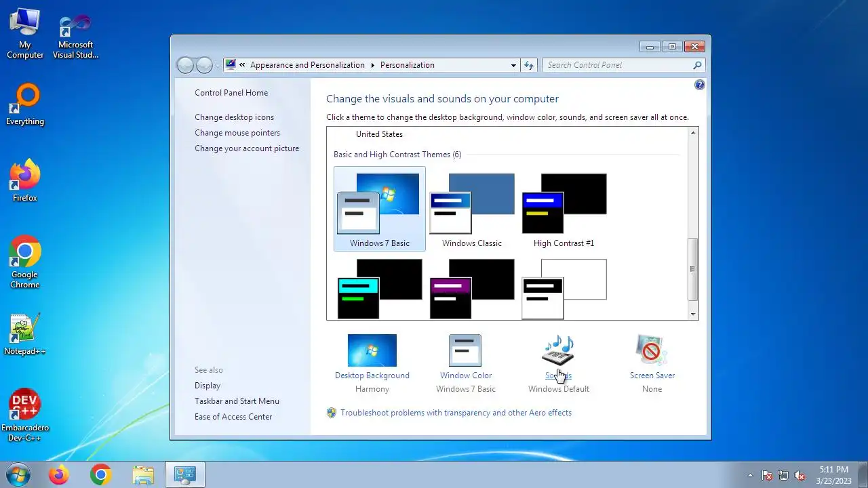Click the Refresh button beside address bar

529,65
